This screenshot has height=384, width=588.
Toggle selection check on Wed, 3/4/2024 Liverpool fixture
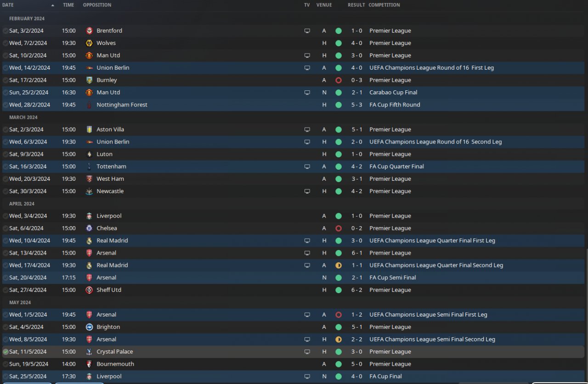[6, 216]
